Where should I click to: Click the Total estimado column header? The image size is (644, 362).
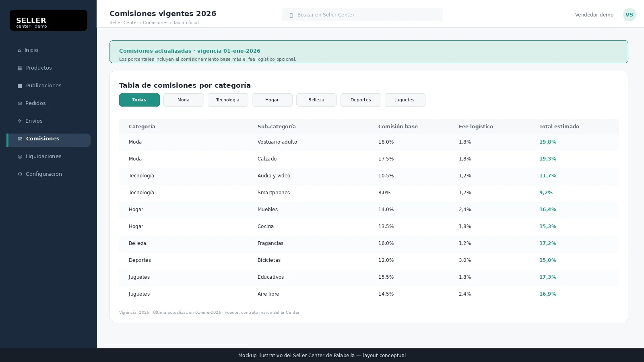pos(559,126)
